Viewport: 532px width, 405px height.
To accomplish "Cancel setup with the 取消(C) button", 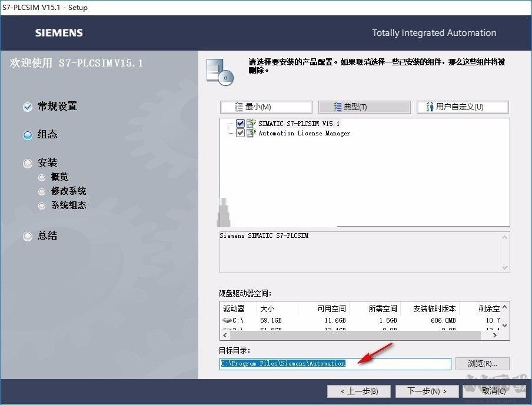I will click(x=494, y=391).
